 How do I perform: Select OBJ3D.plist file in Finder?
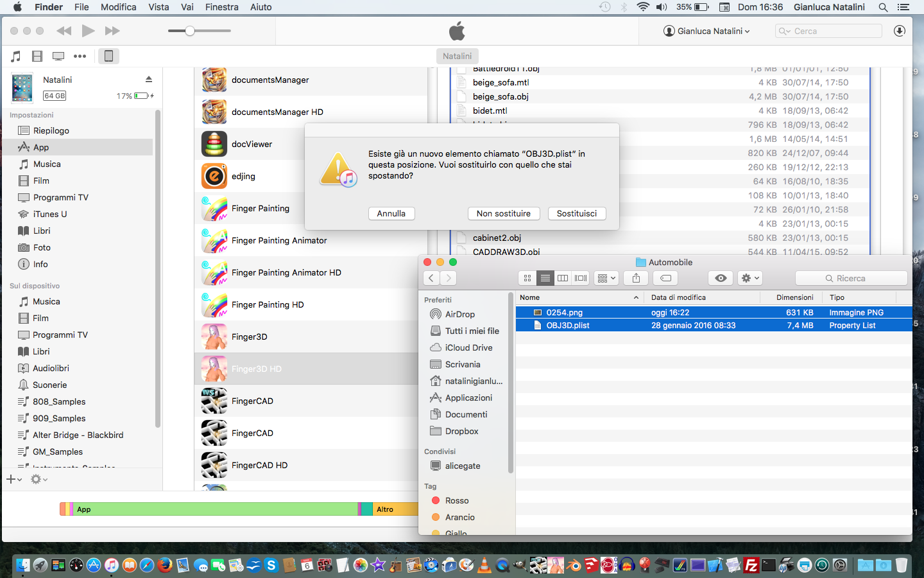714,325
